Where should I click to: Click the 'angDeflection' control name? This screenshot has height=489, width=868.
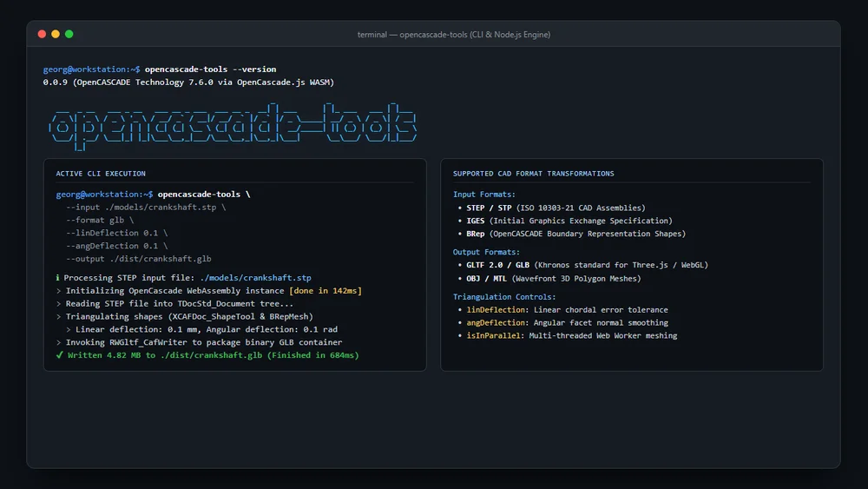pyautogui.click(x=496, y=323)
